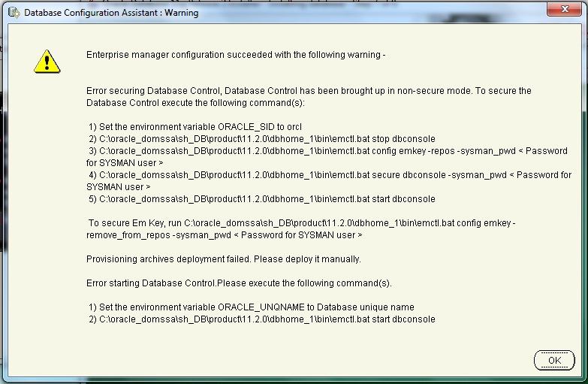Click the OK button
Image resolution: width=588 pixels, height=384 pixels.
click(554, 360)
